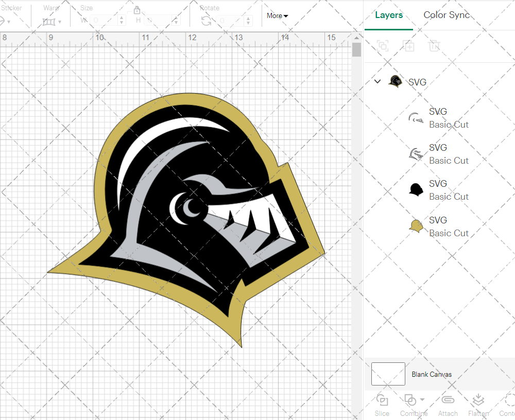515x420 pixels.
Task: Switch to the Layers tab
Action: [x=389, y=15]
